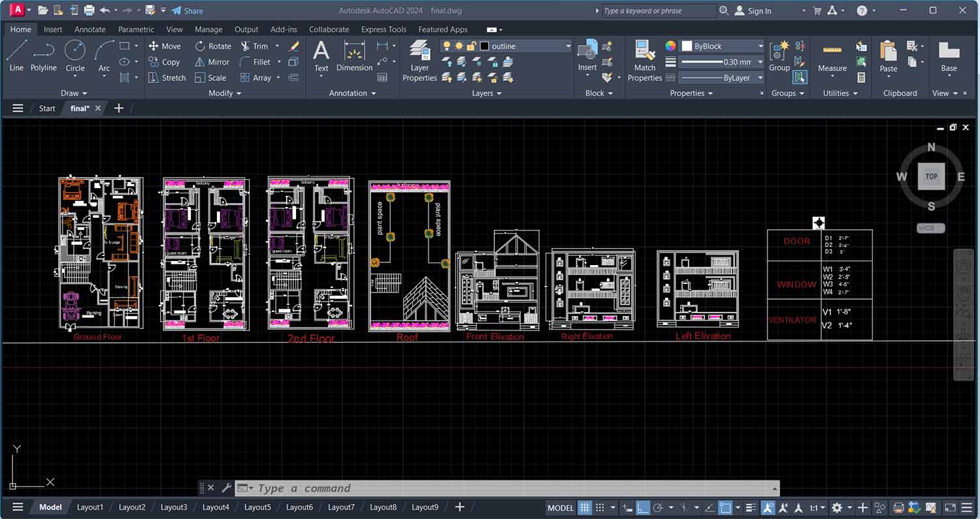This screenshot has height=519, width=980.
Task: Activate the Polyline tool
Action: (43, 57)
